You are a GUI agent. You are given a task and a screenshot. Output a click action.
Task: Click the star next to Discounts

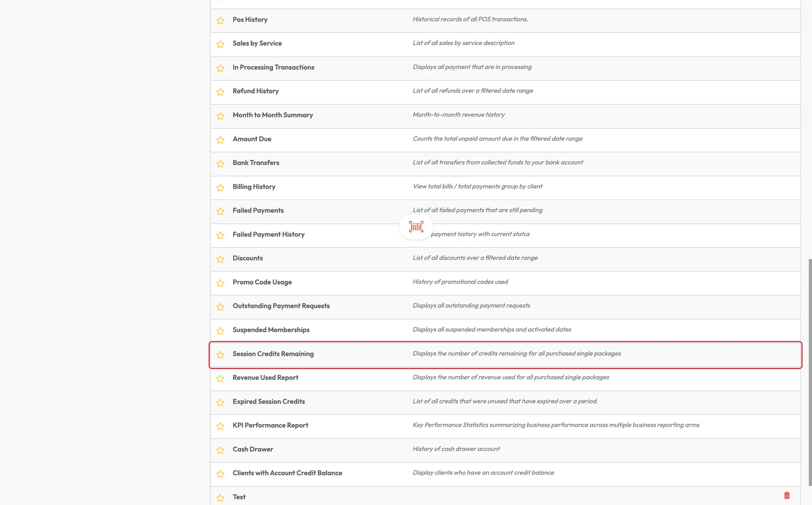point(220,259)
